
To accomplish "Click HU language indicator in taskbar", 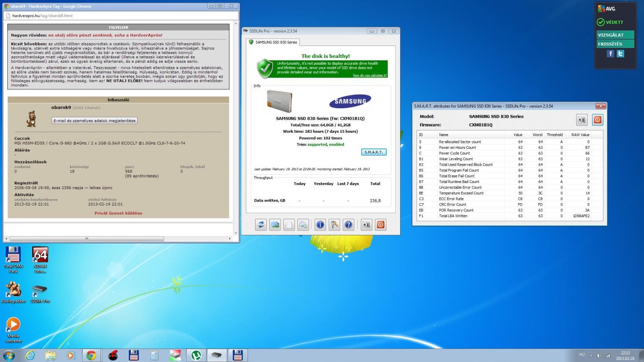I will [x=582, y=355].
